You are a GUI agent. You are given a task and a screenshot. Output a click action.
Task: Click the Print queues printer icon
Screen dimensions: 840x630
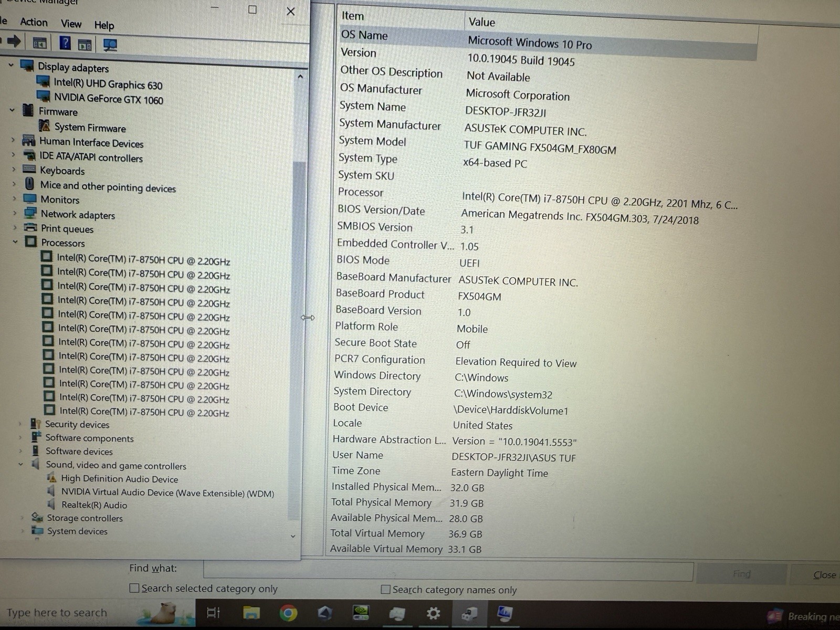tap(31, 228)
